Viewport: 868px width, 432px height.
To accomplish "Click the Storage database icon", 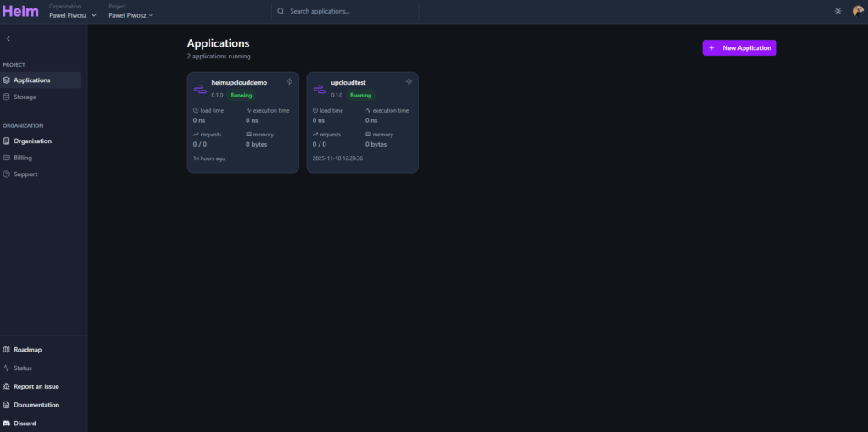I will coord(7,97).
